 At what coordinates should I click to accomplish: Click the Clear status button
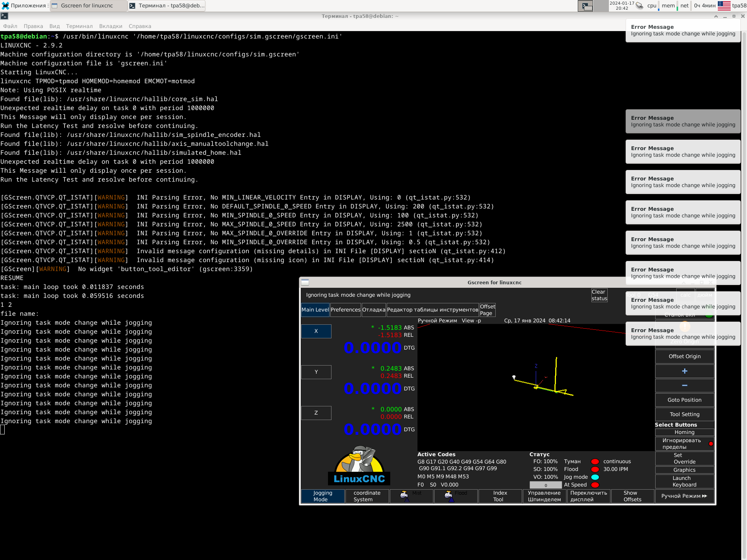(x=599, y=295)
